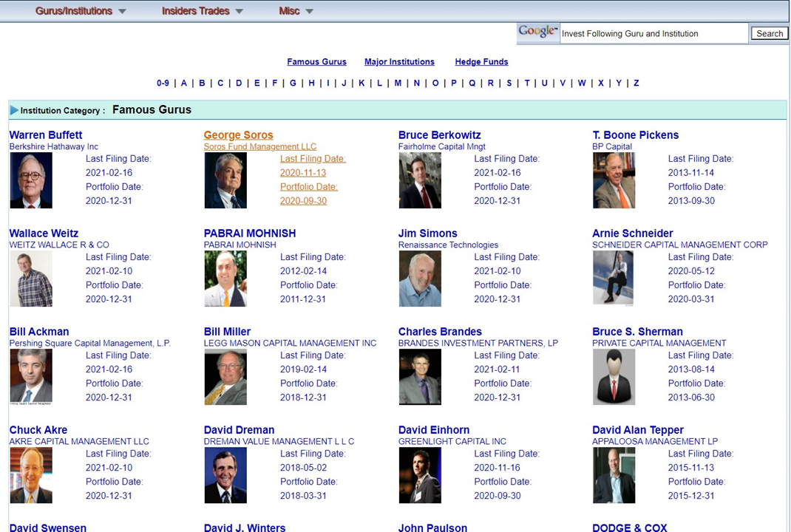Click Charles Brandes's portrait photo
The width and height of the screenshot is (791, 532).
pos(420,377)
